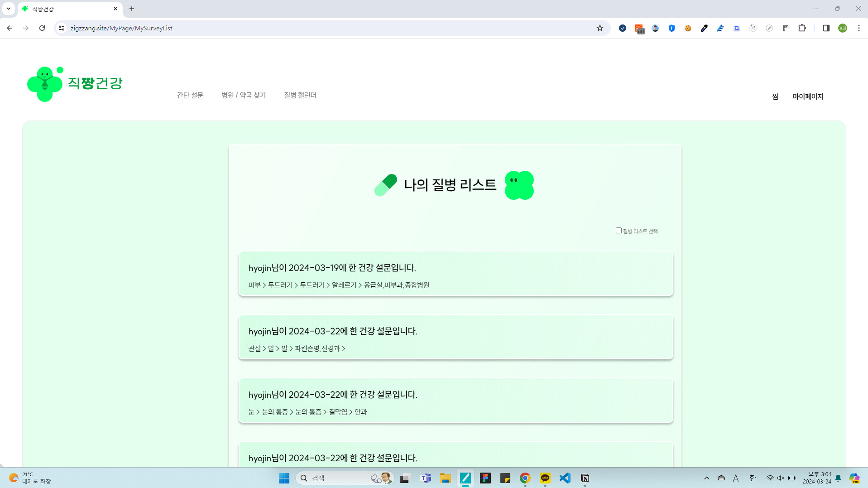
Task: Open Chrome three-dot menu
Action: 858,28
